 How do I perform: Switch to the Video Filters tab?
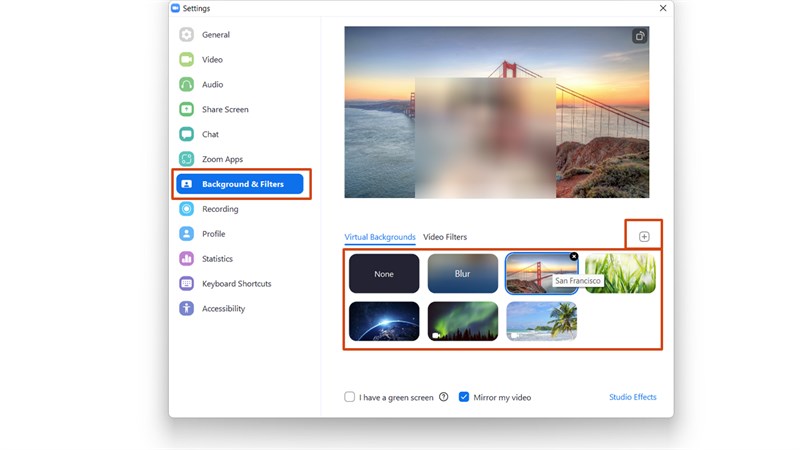[445, 237]
